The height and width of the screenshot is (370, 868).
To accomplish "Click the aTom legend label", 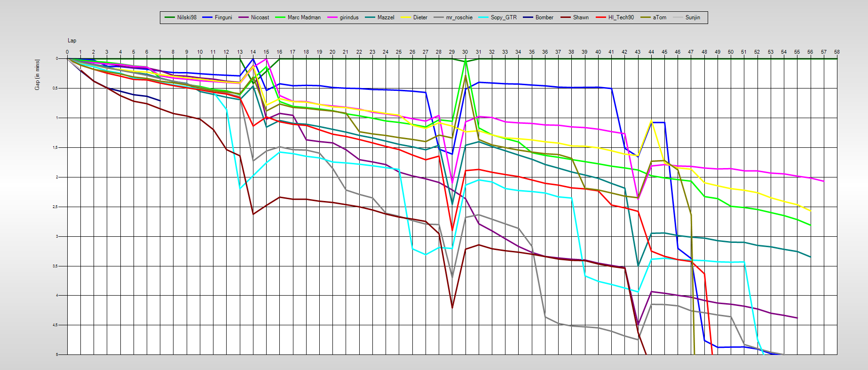I will point(659,17).
